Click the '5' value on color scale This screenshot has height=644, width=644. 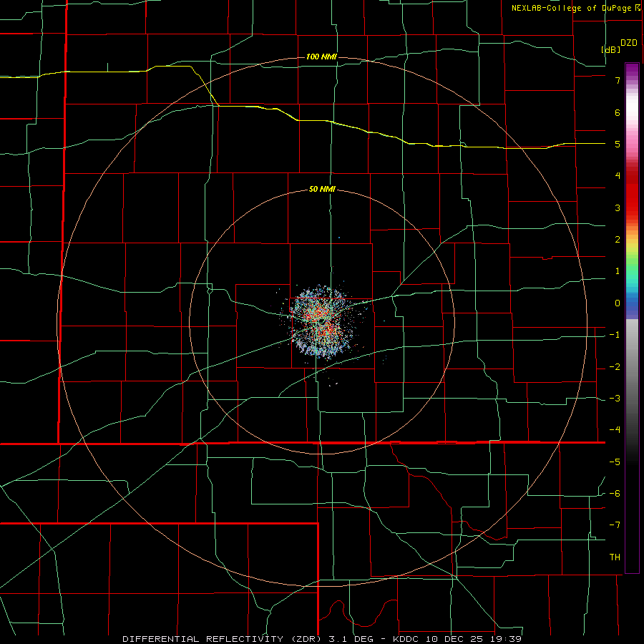(618, 144)
